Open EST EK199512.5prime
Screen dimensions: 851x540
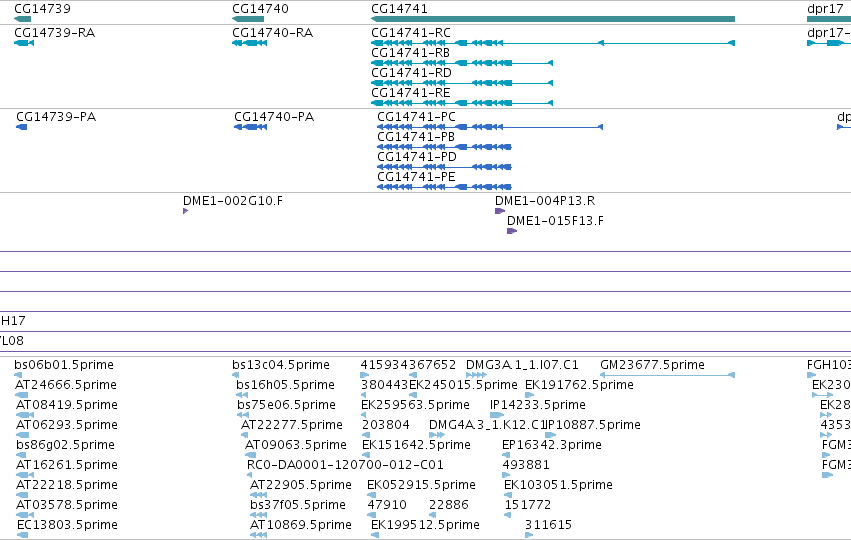coord(426,525)
